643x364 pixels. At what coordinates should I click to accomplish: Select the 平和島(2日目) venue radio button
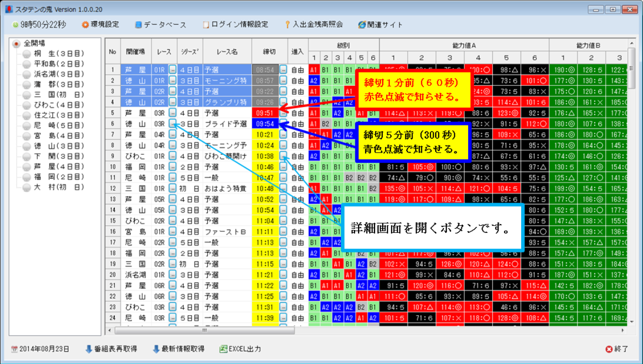coord(27,64)
